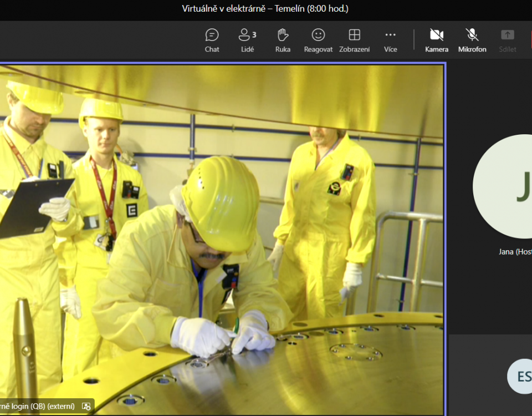532x416 pixels.
Task: Open the Reagovat reactions menu
Action: point(318,40)
